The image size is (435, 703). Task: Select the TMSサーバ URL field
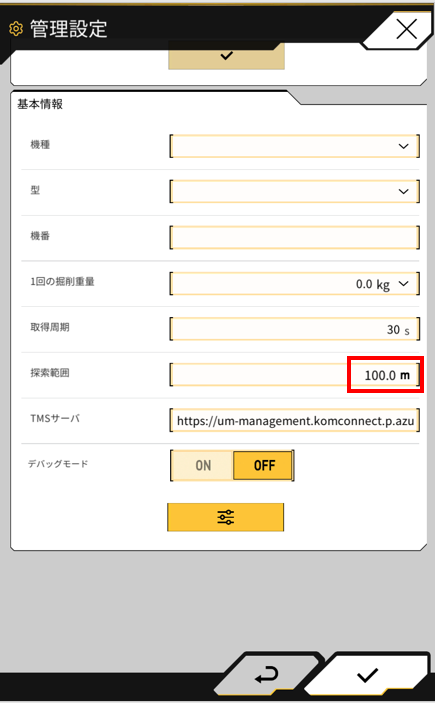295,421
